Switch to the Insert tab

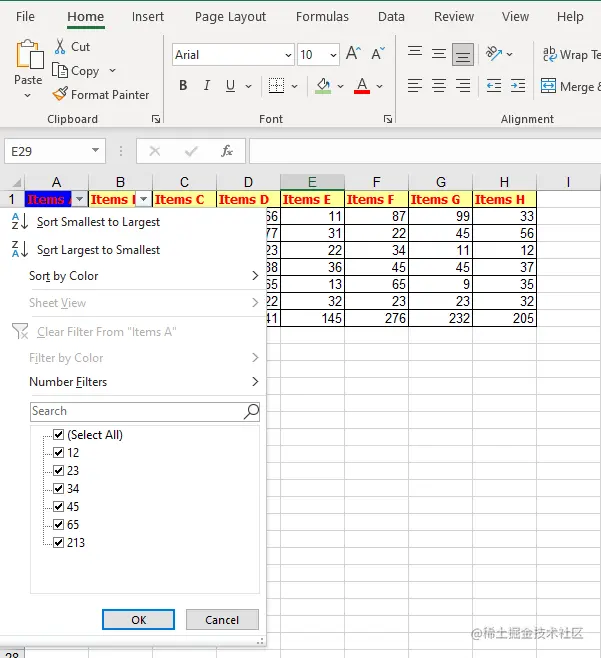click(x=148, y=16)
